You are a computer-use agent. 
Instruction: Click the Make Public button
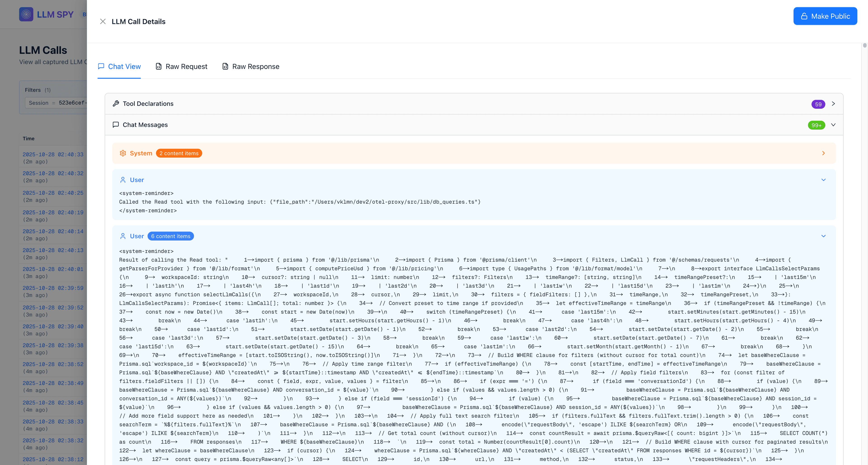coord(825,16)
